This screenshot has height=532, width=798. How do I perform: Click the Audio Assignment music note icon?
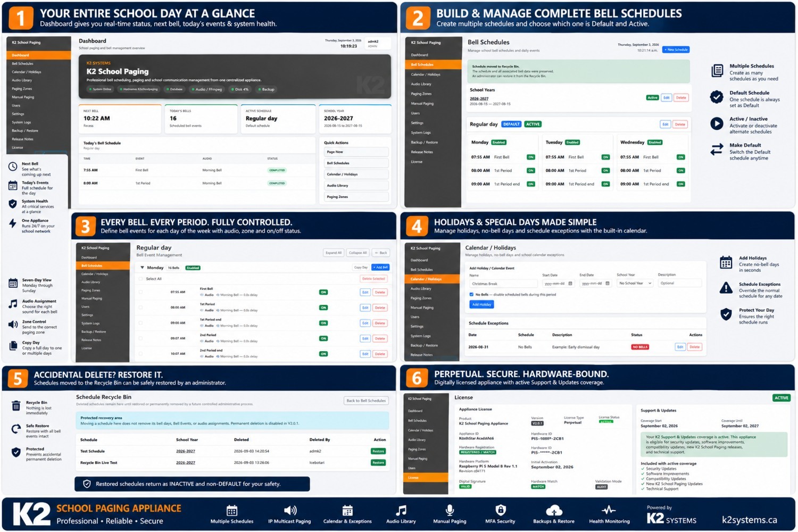[13, 304]
